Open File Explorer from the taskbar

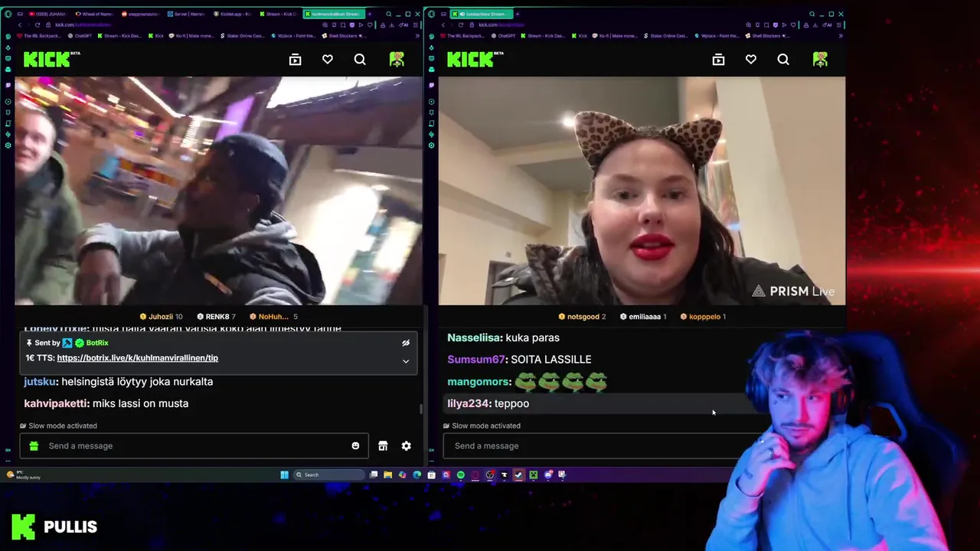tap(387, 474)
